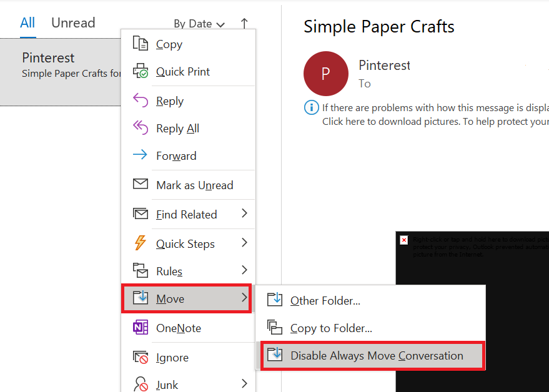
Task: Expand the Move submenu chevron
Action: click(x=244, y=298)
